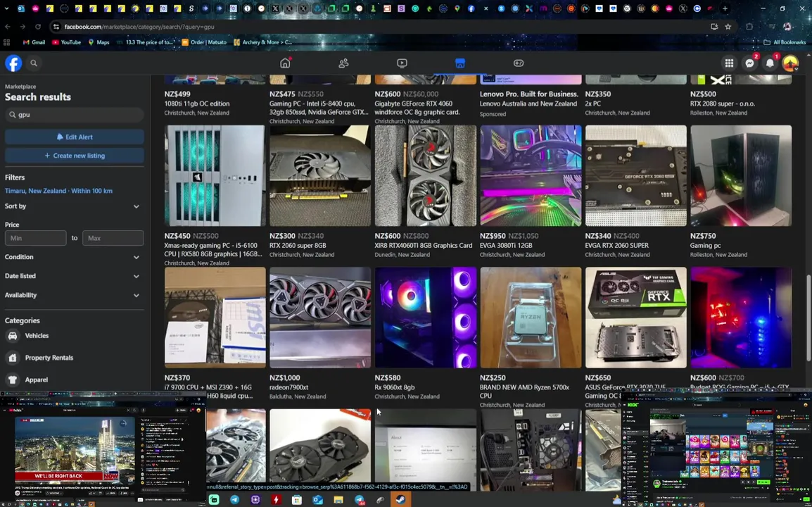
Task: Open the Facebook menu grid icon
Action: [x=729, y=63]
